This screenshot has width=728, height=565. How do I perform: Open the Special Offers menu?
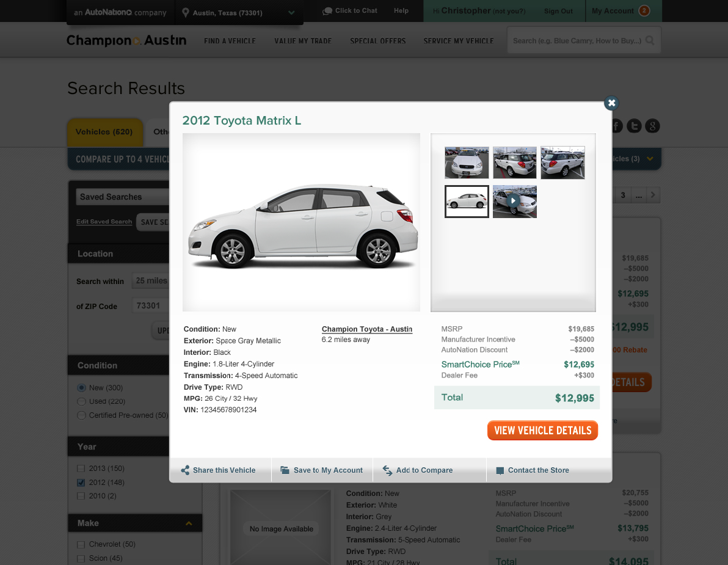tap(377, 41)
